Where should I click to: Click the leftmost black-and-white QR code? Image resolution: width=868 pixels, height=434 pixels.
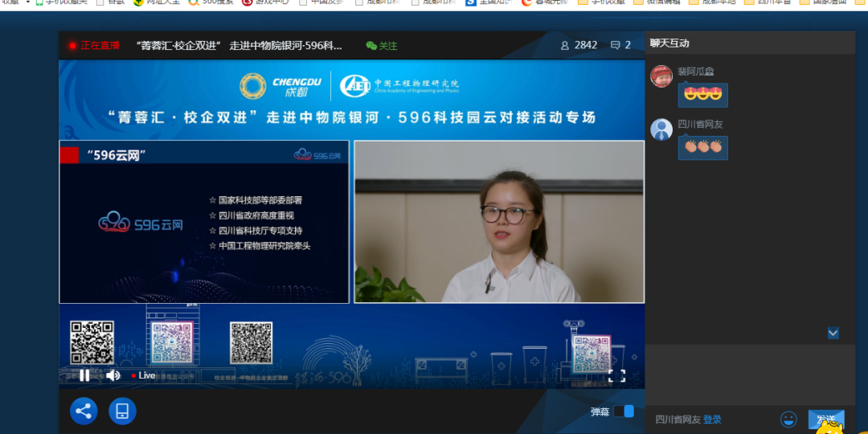pos(92,342)
